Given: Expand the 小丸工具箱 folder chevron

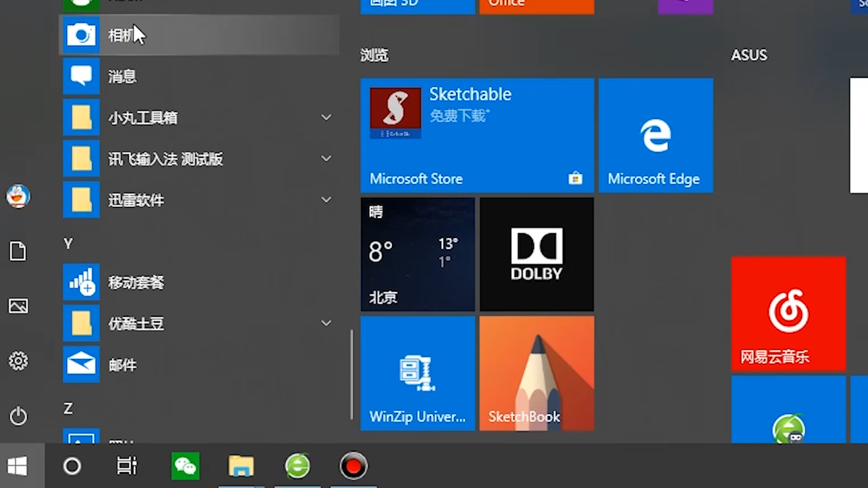Looking at the screenshot, I should click(326, 117).
